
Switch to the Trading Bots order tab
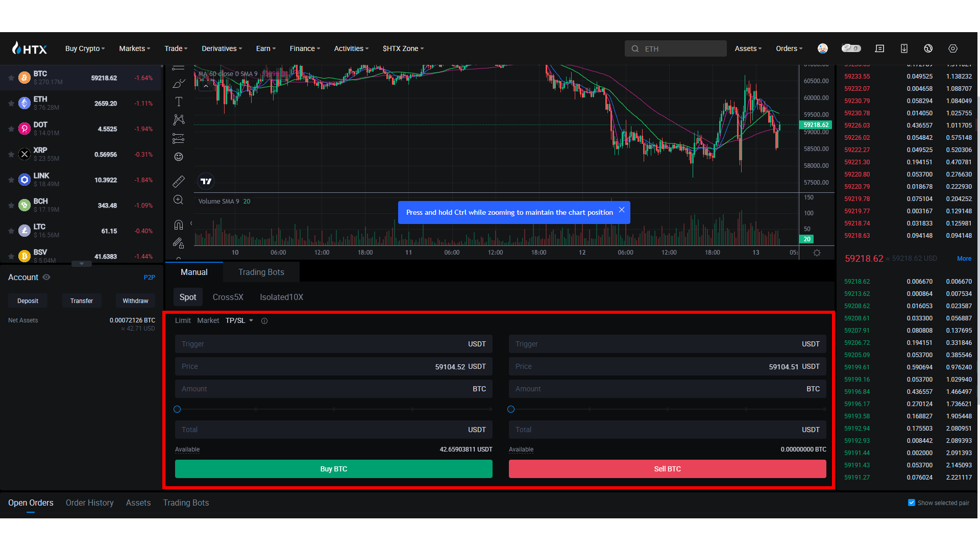click(x=261, y=272)
